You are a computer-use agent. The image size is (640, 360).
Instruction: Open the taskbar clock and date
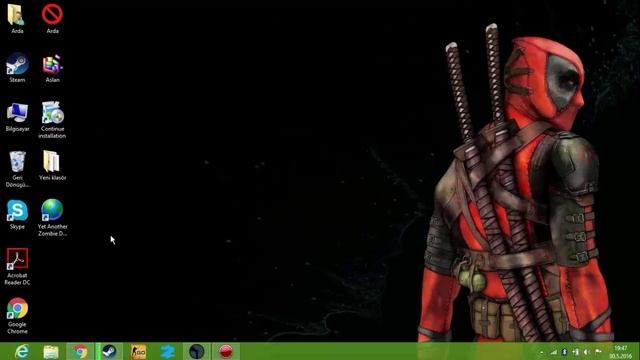point(621,352)
